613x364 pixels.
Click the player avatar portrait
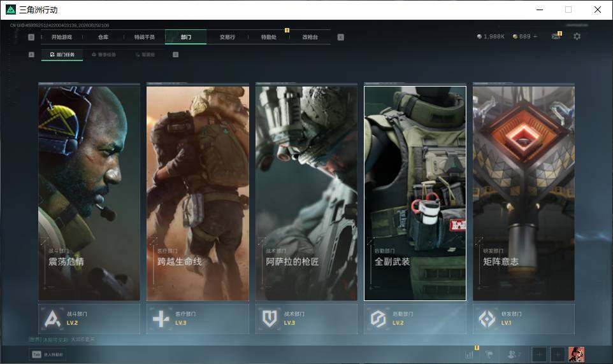576,354
